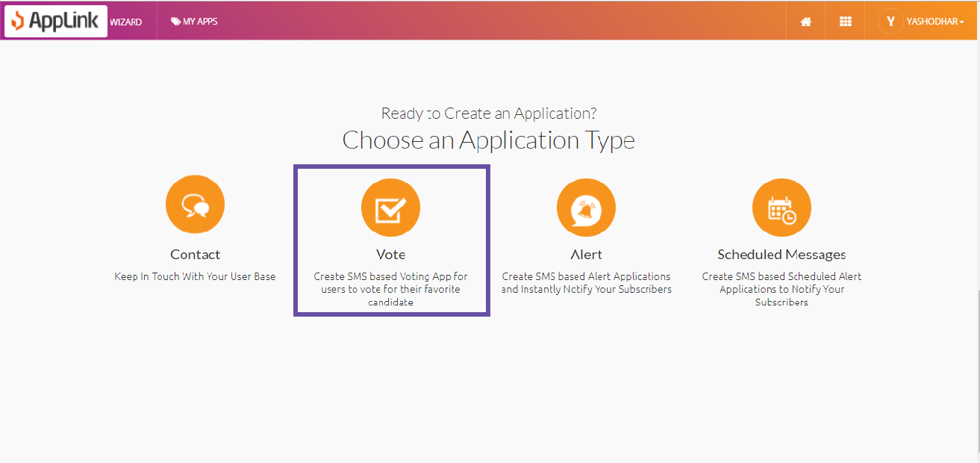Image resolution: width=980 pixels, height=463 pixels.
Task: Click the AppLink logo
Action: coord(56,21)
